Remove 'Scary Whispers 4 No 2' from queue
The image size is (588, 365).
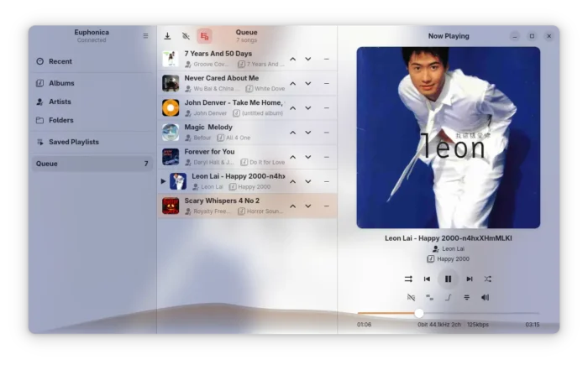pyautogui.click(x=326, y=206)
